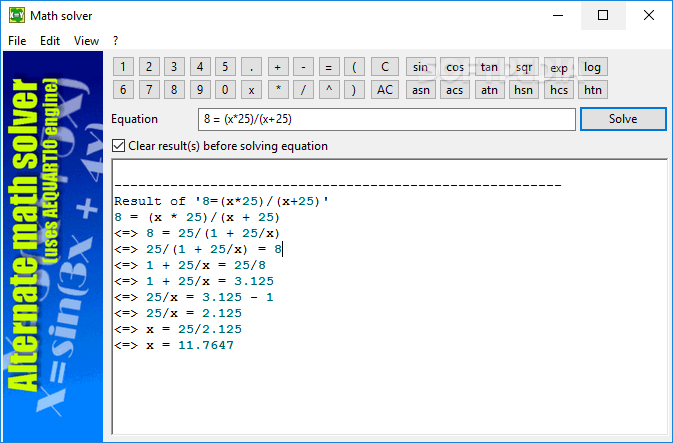Insert the asn arcsine function
The width and height of the screenshot is (673, 443).
pyautogui.click(x=421, y=90)
